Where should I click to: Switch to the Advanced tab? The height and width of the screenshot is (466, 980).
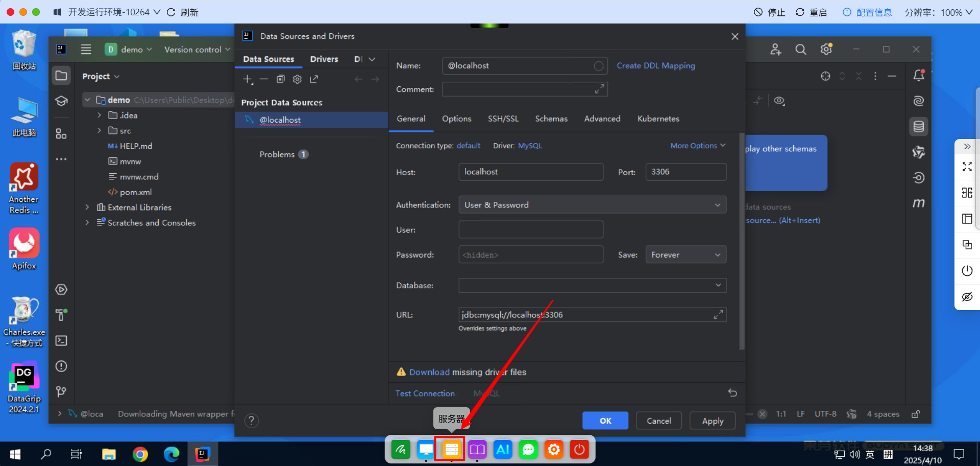point(602,119)
